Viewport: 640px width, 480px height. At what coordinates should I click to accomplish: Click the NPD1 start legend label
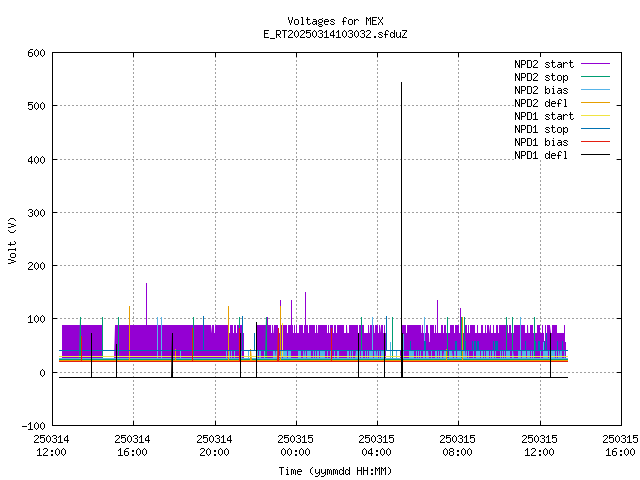tap(544, 116)
